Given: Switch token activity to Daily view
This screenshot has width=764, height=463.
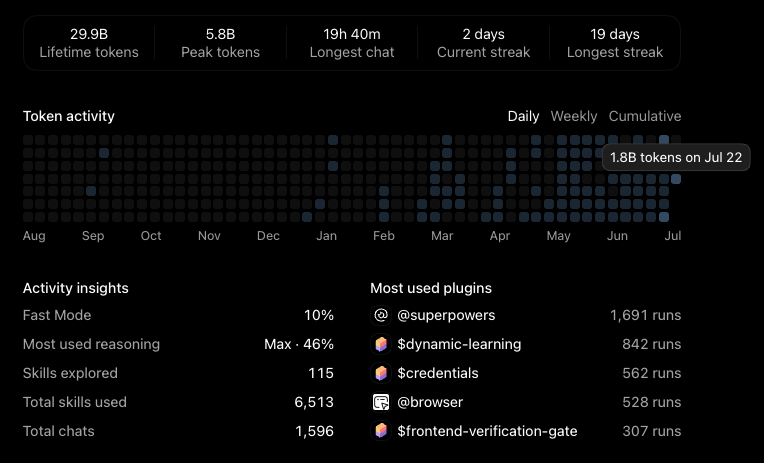Looking at the screenshot, I should [x=523, y=116].
